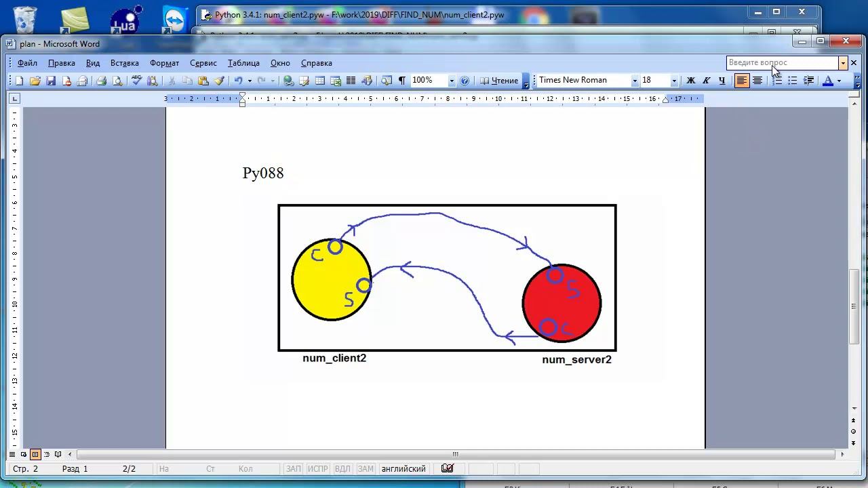Viewport: 868px width, 488px height.
Task: Open the font size 18 dropdown
Action: point(674,81)
